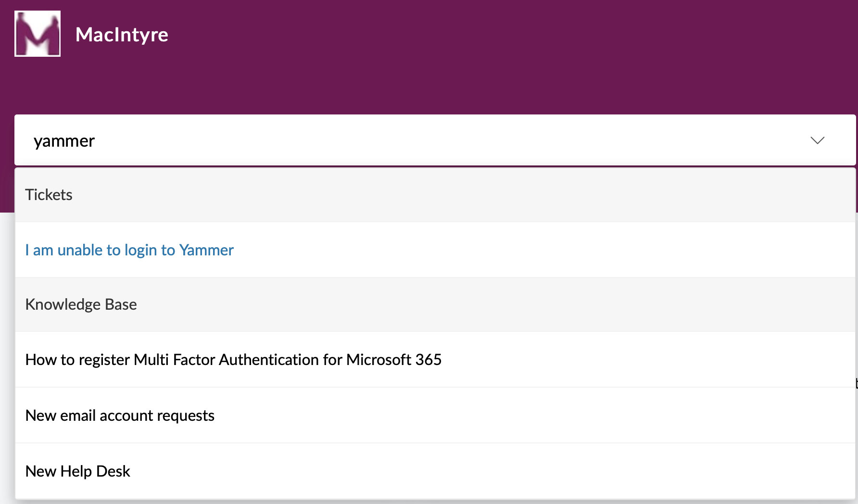
Task: Click the MacIntyre site title
Action: [122, 35]
